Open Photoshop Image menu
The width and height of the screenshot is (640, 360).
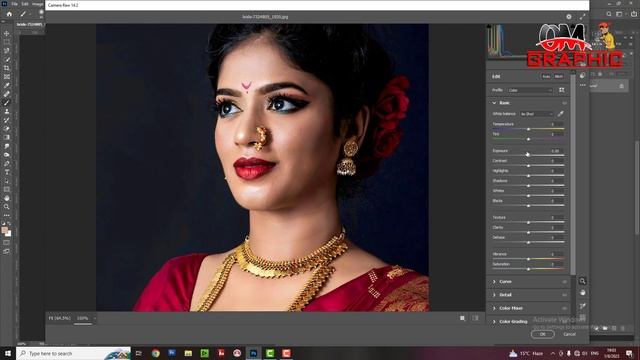click(x=38, y=4)
